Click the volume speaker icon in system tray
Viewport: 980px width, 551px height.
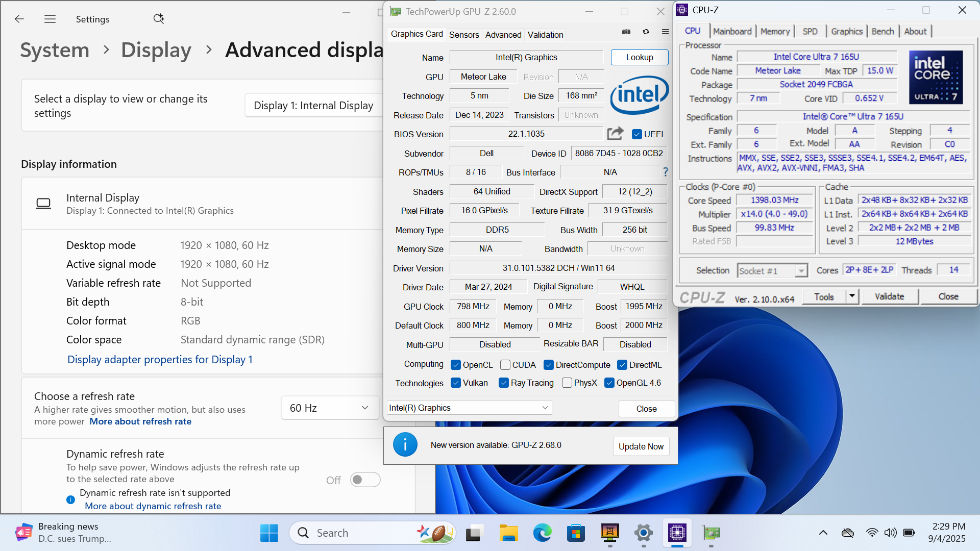coord(890,533)
